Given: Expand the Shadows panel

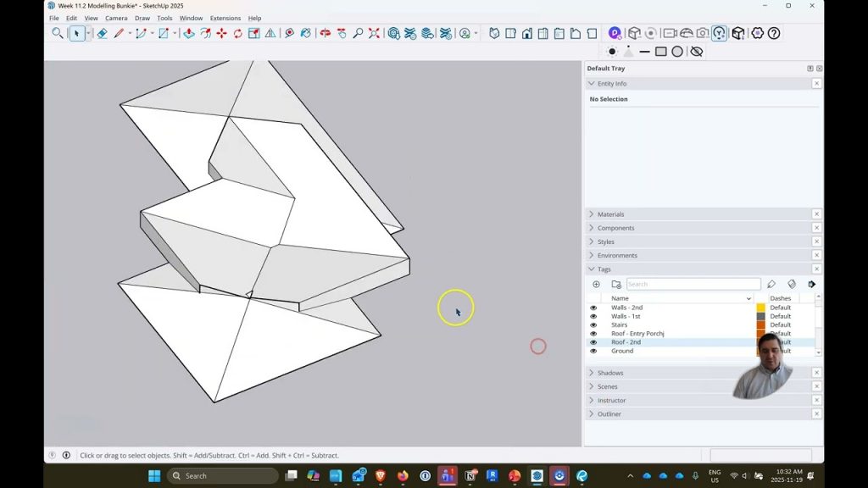Looking at the screenshot, I should [610, 373].
